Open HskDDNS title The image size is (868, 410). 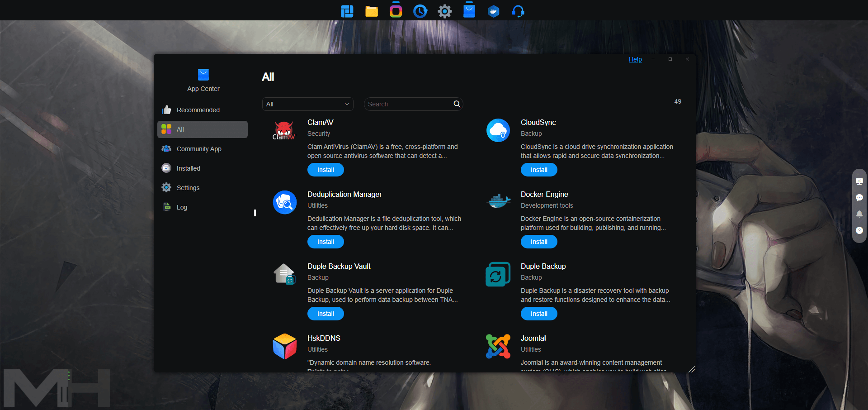[x=324, y=338]
